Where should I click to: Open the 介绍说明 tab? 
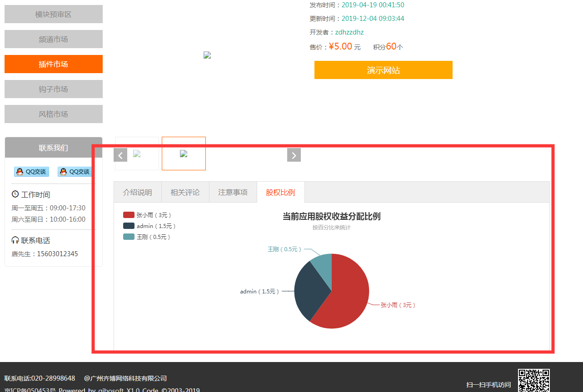(138, 192)
